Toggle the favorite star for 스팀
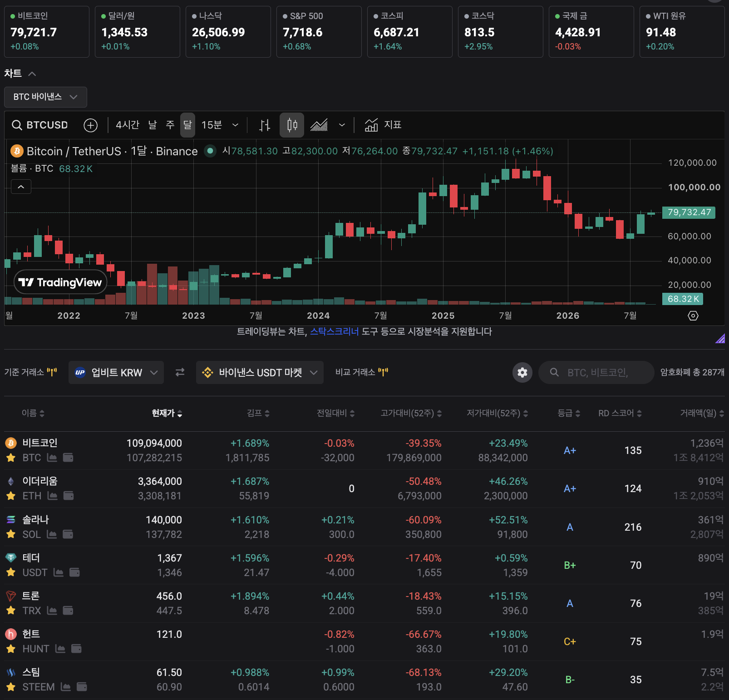 pos(11,687)
